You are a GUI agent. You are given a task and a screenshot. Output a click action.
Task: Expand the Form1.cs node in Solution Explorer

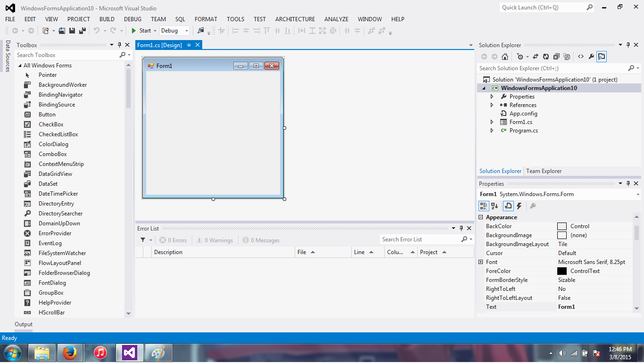pyautogui.click(x=492, y=122)
